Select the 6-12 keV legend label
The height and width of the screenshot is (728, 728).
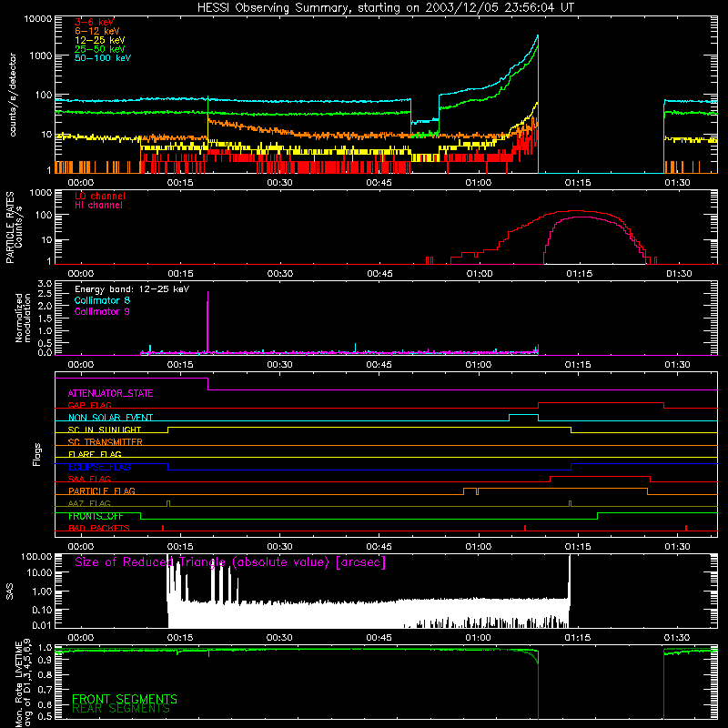tap(97, 31)
